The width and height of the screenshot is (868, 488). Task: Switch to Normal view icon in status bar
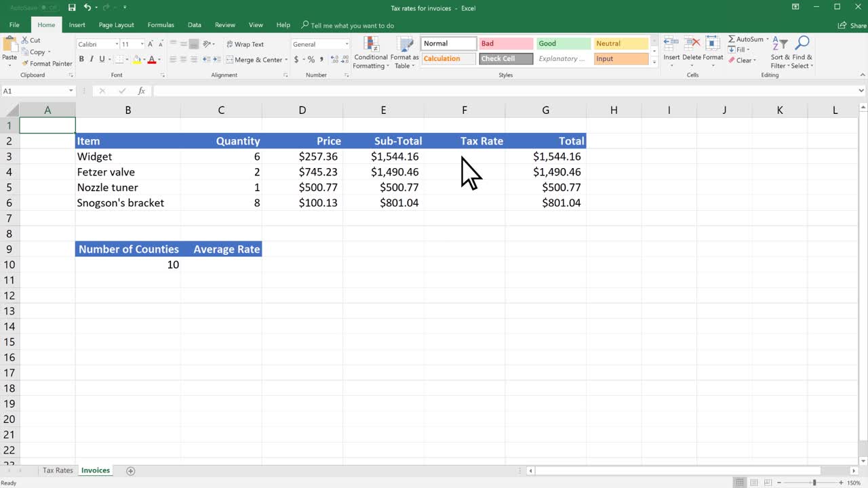740,483
